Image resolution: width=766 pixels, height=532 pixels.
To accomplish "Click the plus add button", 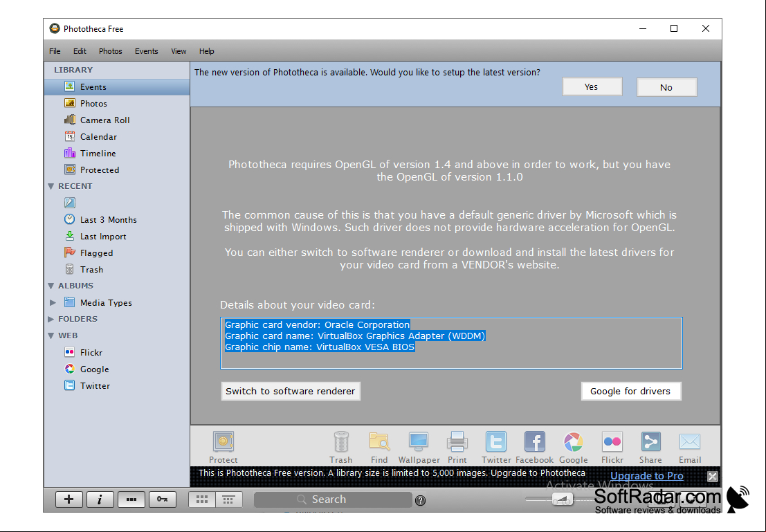I will point(69,499).
